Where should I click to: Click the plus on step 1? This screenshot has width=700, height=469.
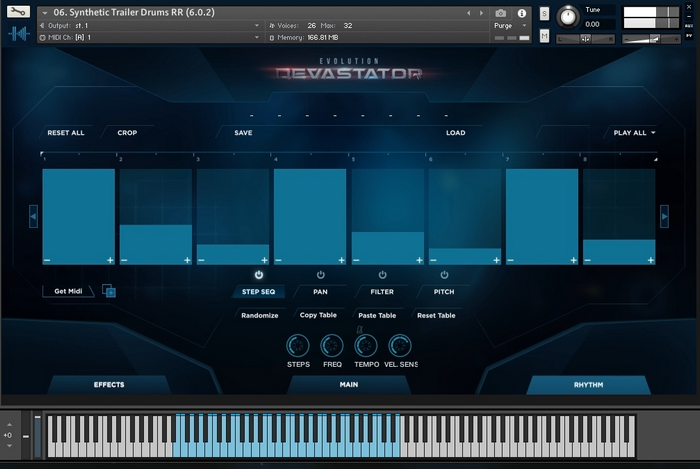click(x=110, y=260)
